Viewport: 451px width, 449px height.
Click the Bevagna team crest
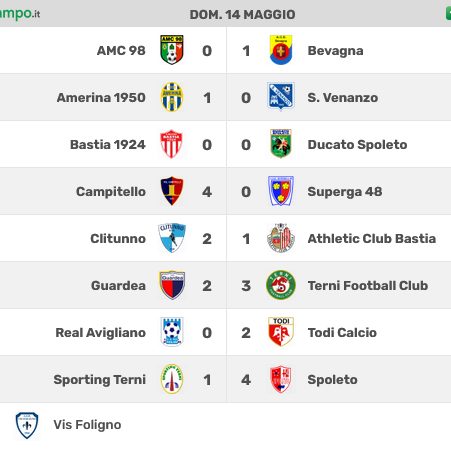click(281, 50)
